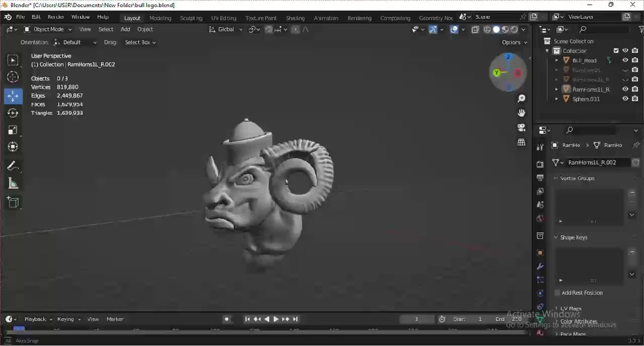Switch to the Sculpting workspace tab
644x346 pixels.
(x=191, y=18)
